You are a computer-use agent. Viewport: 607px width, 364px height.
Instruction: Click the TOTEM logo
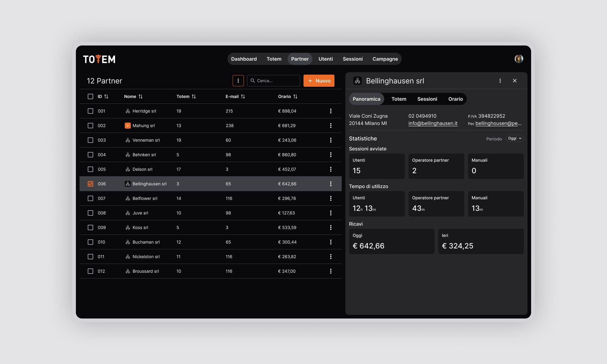pyautogui.click(x=99, y=59)
